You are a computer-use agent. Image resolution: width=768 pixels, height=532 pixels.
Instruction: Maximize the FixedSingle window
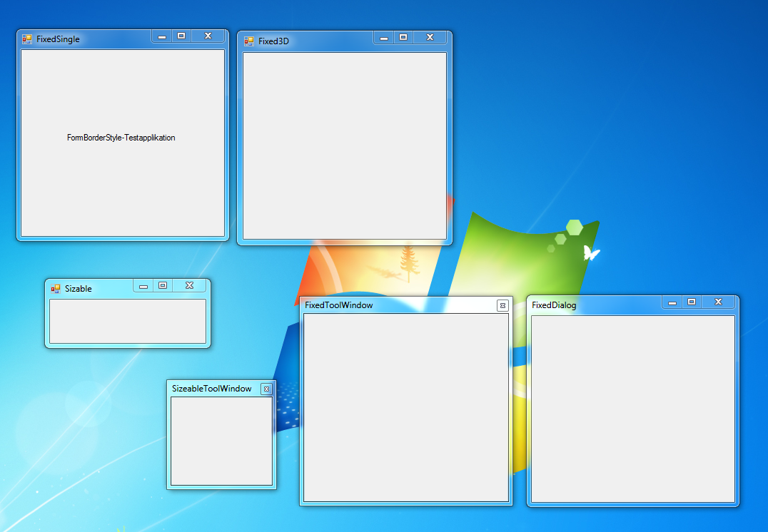tap(181, 36)
